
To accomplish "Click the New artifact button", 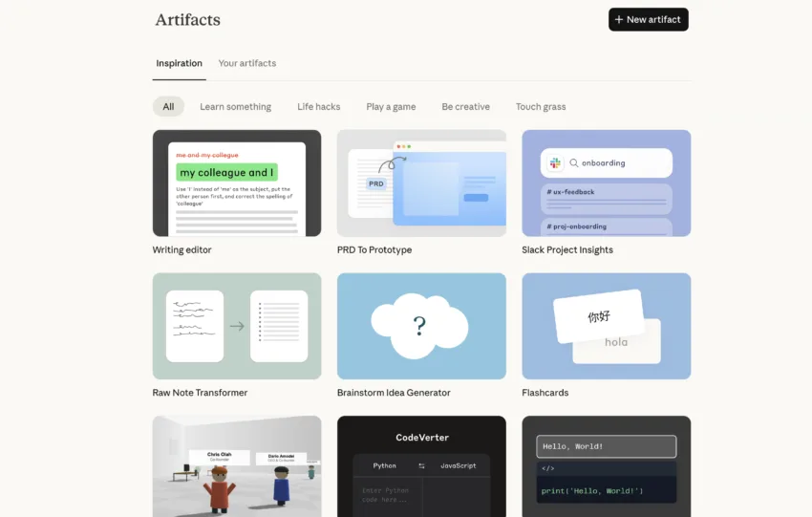I will tap(648, 19).
